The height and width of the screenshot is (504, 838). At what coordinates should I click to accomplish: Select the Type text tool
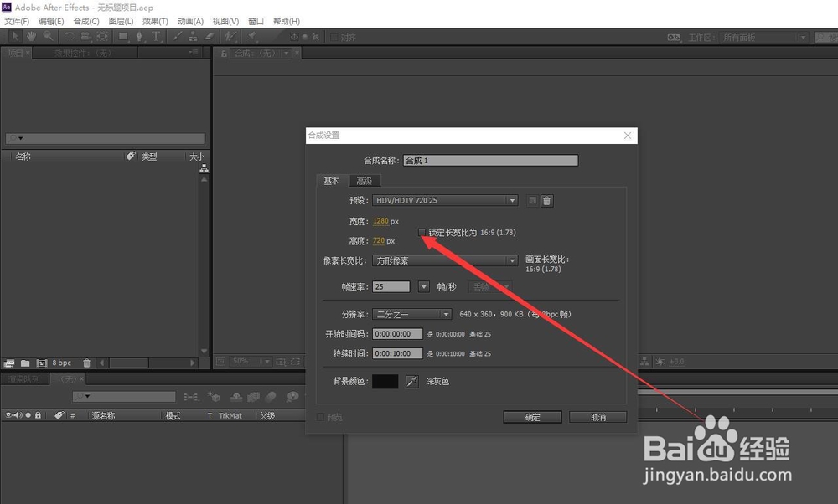point(156,36)
